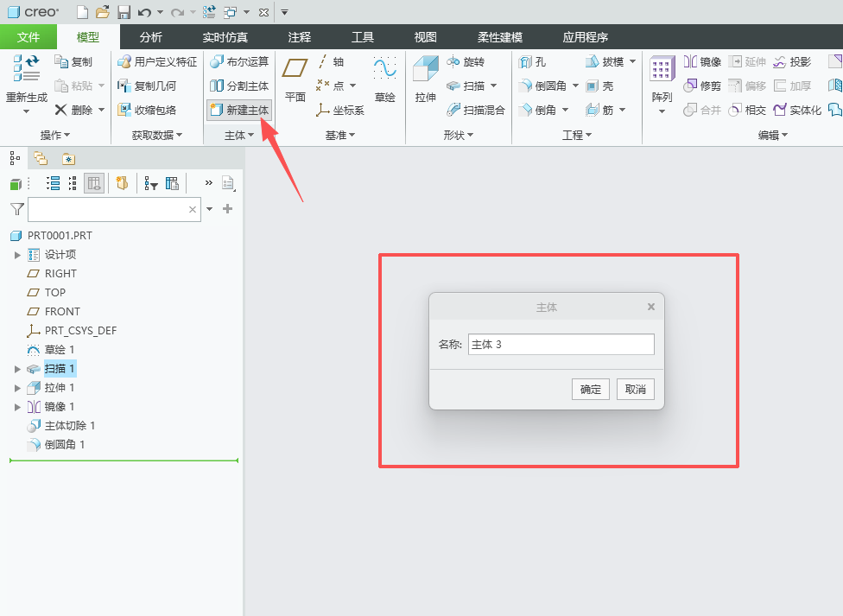Viewport: 843px width, 616px height.
Task: Expand the 设计项 tree node
Action: [x=17, y=255]
